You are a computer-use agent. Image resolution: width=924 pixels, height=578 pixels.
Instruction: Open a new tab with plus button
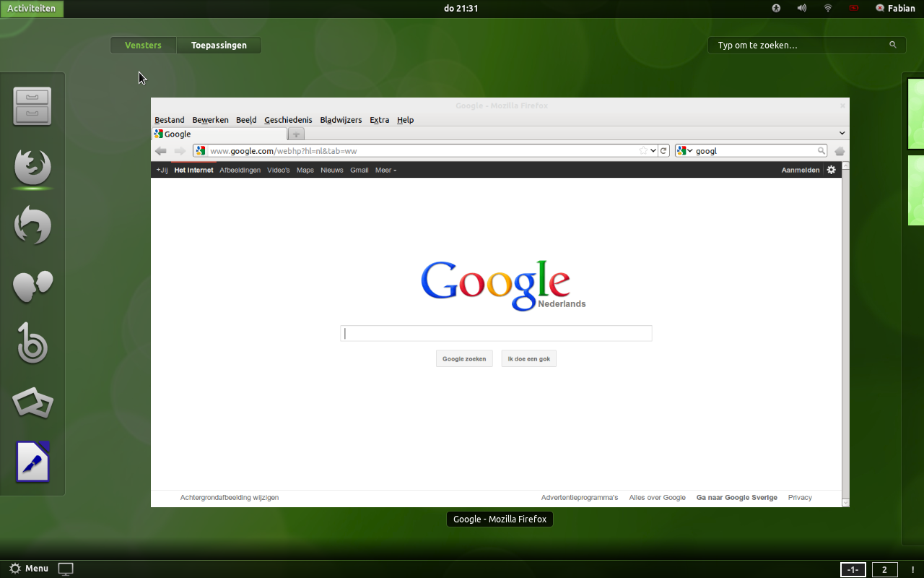[296, 134]
